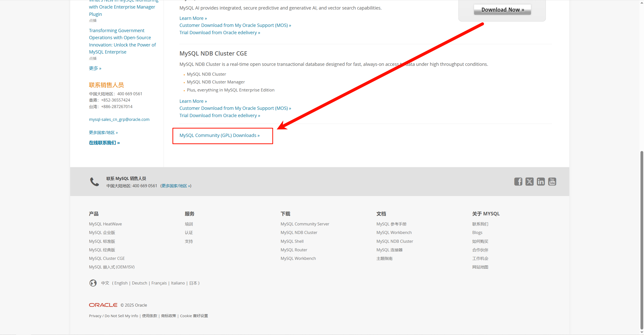Open Cookie 喜好设置 preferences link
644x335 pixels.
[194, 316]
